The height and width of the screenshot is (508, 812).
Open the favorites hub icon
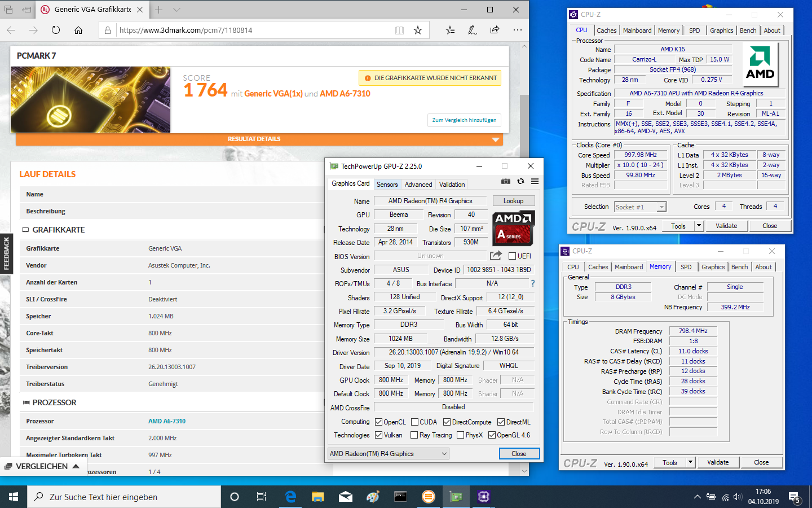coord(450,30)
